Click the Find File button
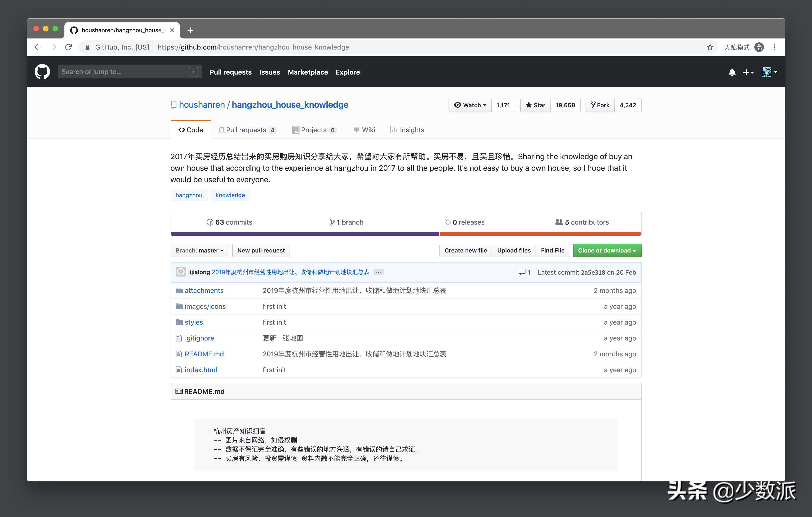812x517 pixels. pyautogui.click(x=552, y=251)
